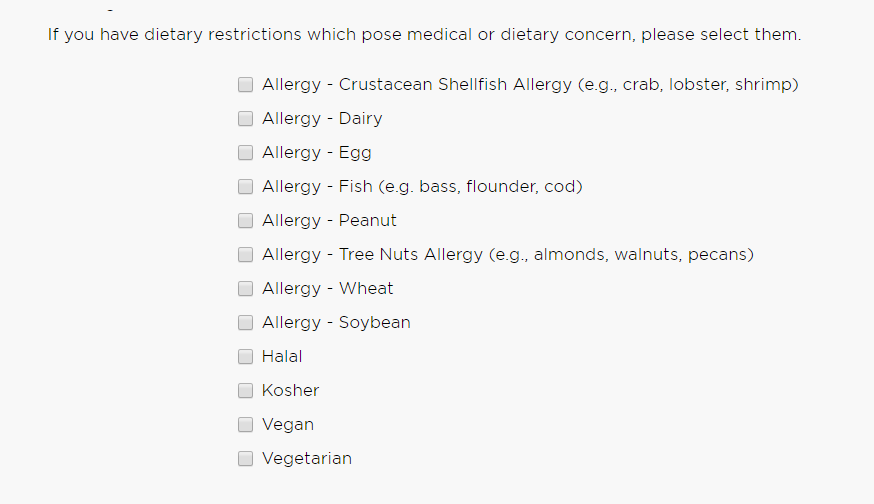
Task: Select the Kosher checkbox
Action: tap(245, 391)
